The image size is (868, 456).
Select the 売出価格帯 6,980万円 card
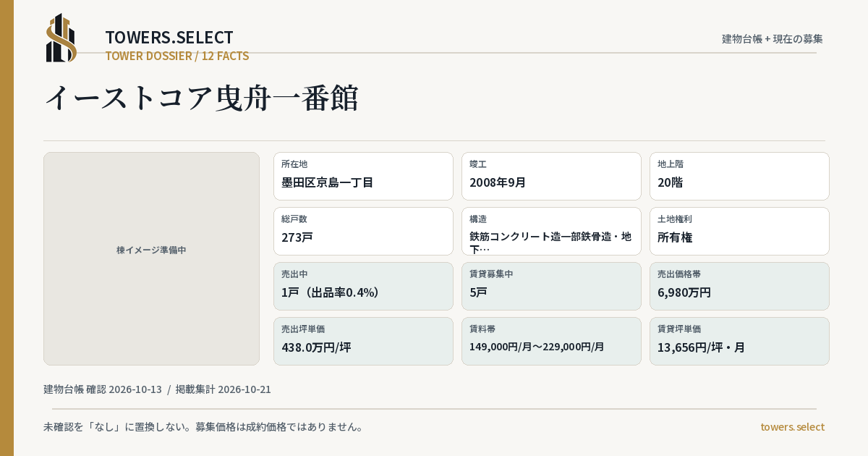pos(739,286)
